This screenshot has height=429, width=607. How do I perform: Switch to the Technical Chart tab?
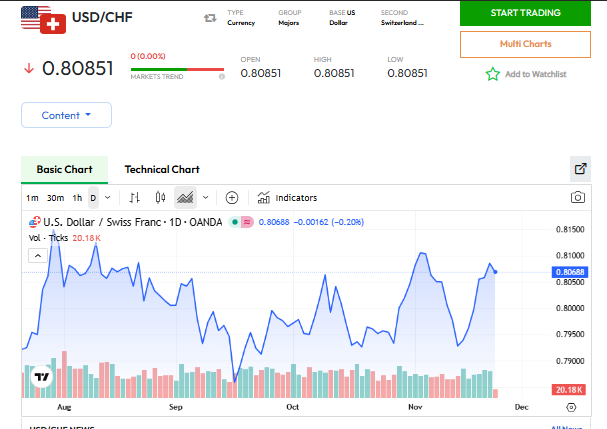pos(162,169)
